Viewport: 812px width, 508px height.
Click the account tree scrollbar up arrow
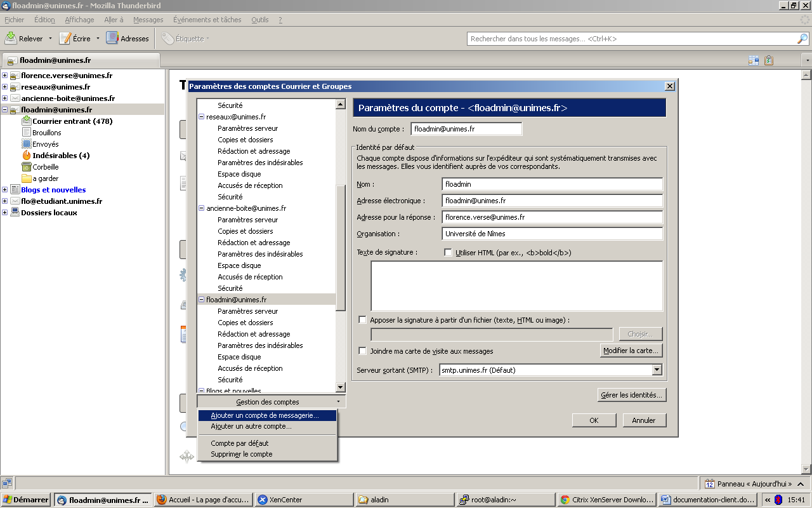coord(340,104)
